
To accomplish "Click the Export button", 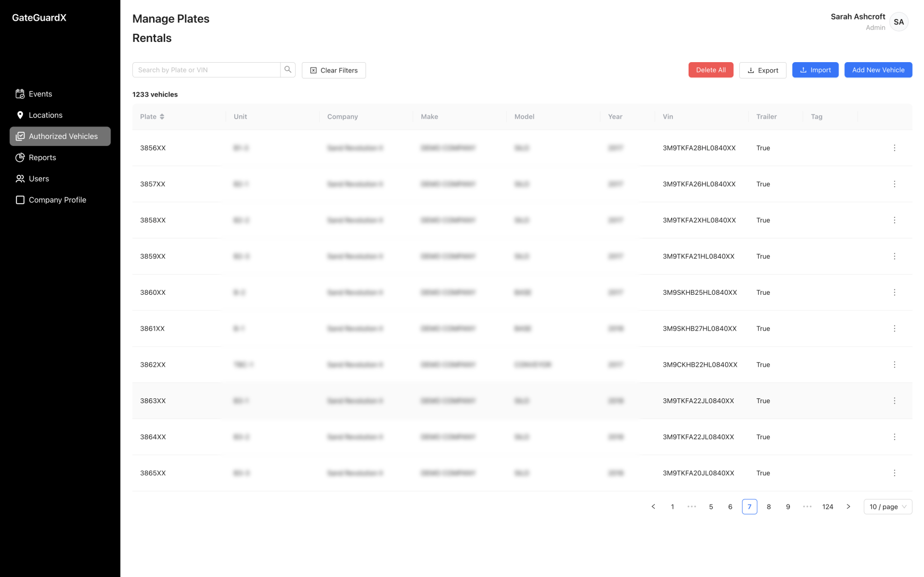I will [762, 70].
